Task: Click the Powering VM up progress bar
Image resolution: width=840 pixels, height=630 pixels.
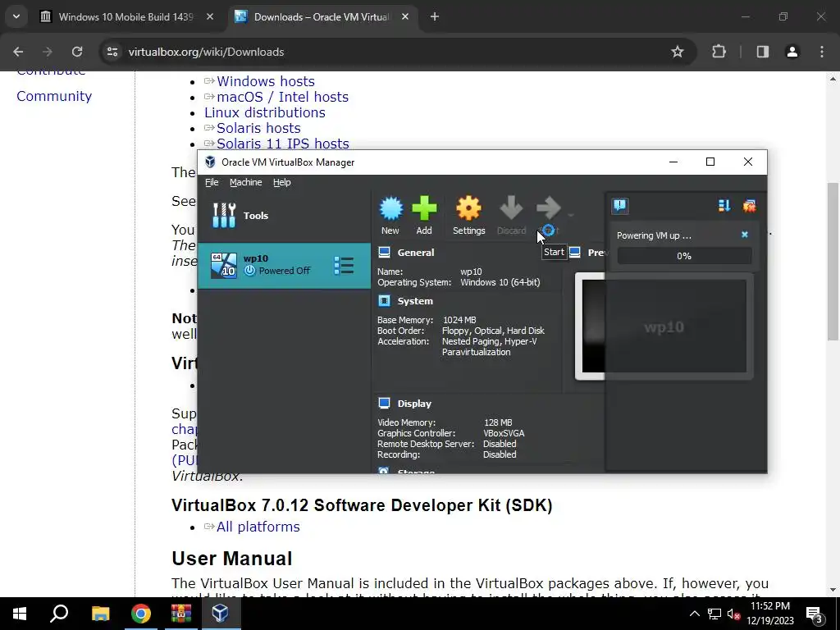Action: 684,256
